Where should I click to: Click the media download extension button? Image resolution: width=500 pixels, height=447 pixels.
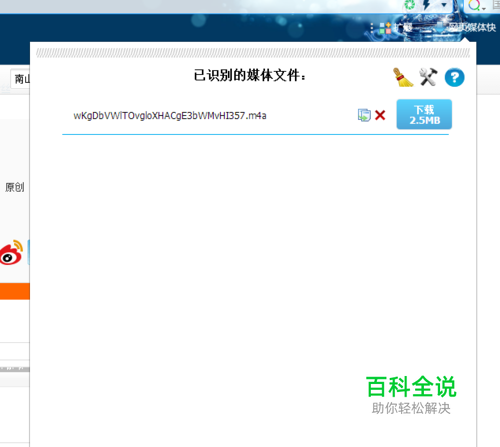467,28
